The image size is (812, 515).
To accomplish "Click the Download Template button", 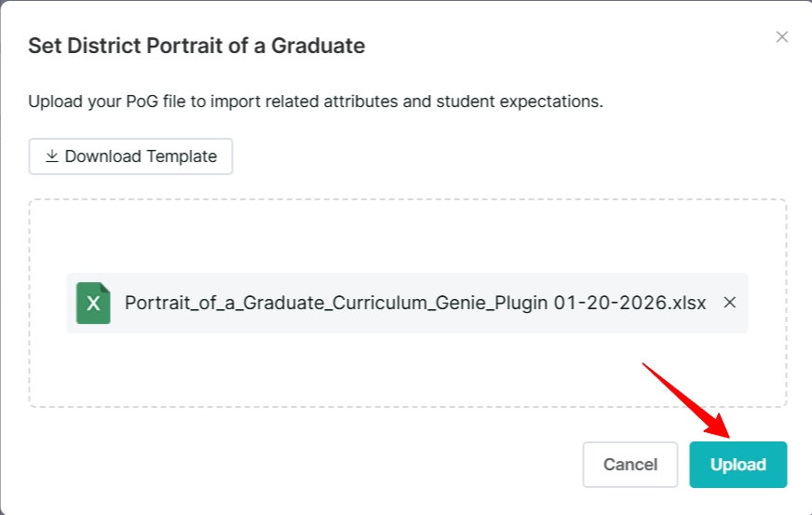I will pyautogui.click(x=130, y=156).
